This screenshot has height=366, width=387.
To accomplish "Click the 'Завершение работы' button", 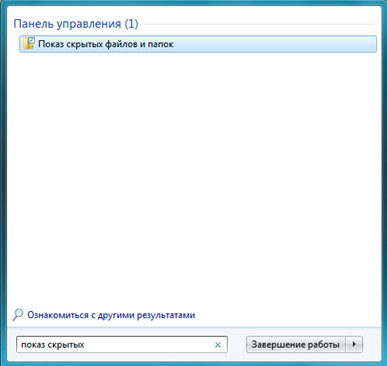I will pos(296,344).
